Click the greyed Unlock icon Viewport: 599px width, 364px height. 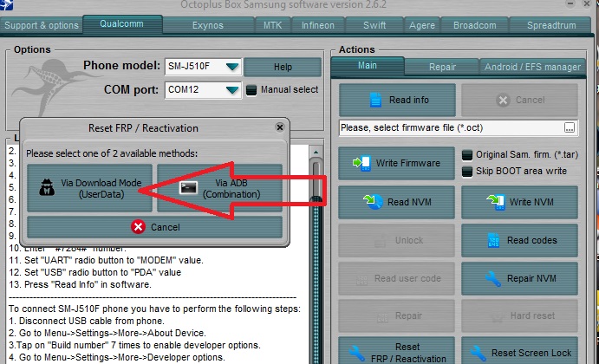[381, 241]
